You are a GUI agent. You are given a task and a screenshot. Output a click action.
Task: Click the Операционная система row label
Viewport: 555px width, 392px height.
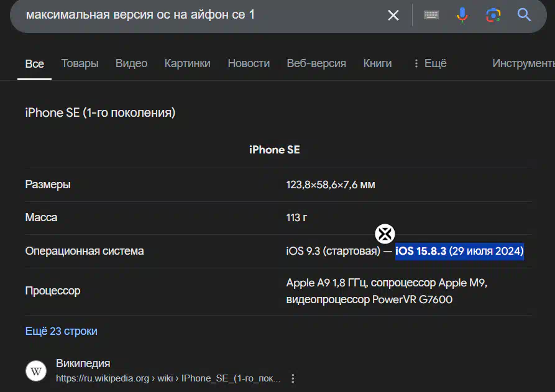coord(85,251)
